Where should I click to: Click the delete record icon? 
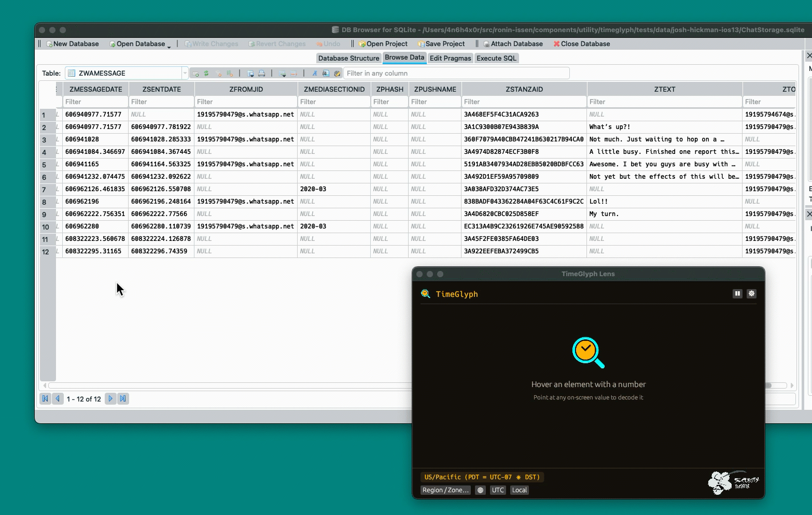point(294,74)
